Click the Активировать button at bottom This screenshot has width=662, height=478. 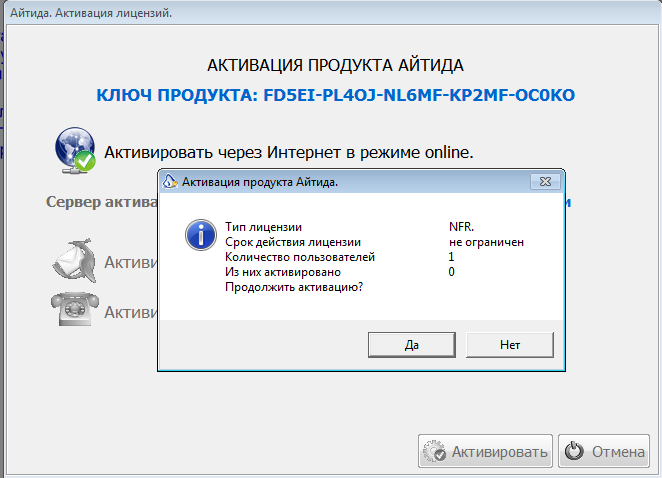(x=485, y=451)
